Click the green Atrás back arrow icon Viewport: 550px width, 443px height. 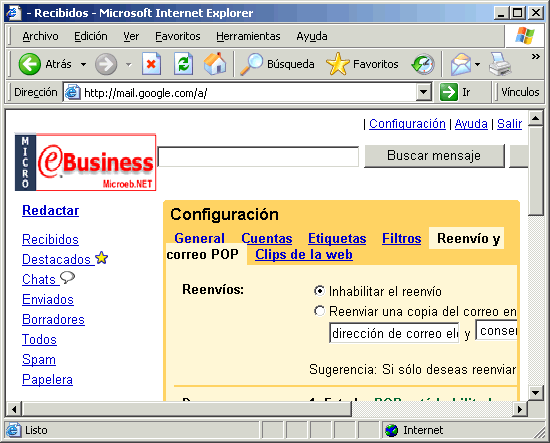click(x=29, y=64)
